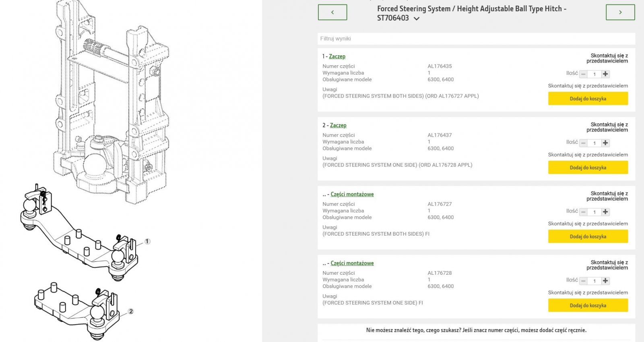Viewport: 644px width, 342px height.
Task: Open the Zaczep link for item 1
Action: pos(337,56)
